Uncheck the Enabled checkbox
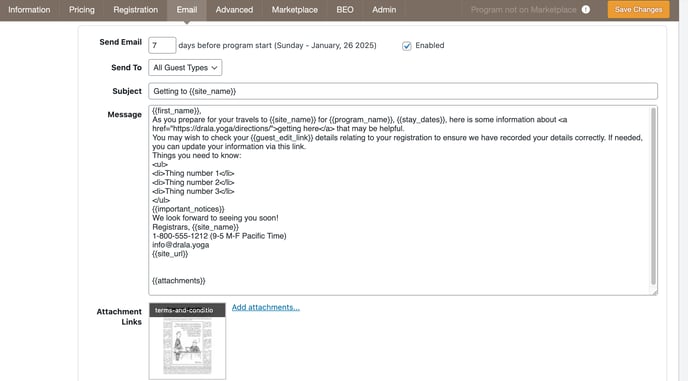This screenshot has width=688, height=381. [x=407, y=46]
